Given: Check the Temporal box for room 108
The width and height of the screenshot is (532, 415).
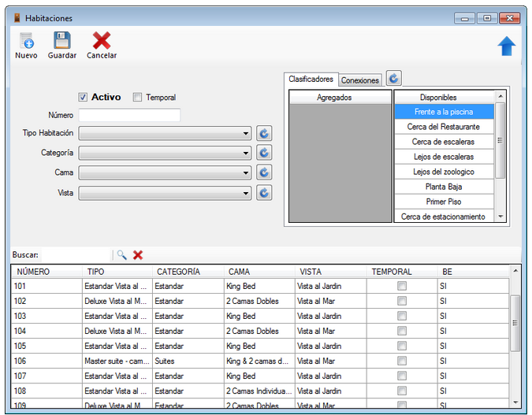Looking at the screenshot, I should 402,391.
